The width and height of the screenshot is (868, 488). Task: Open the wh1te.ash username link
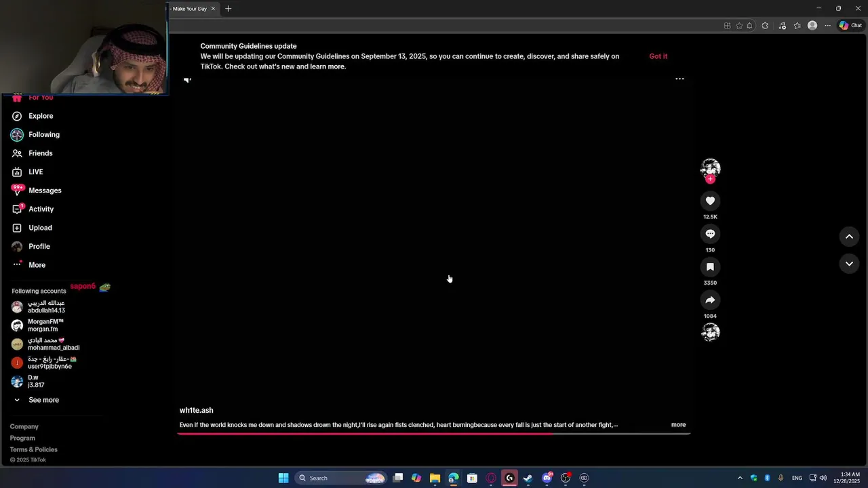(196, 411)
